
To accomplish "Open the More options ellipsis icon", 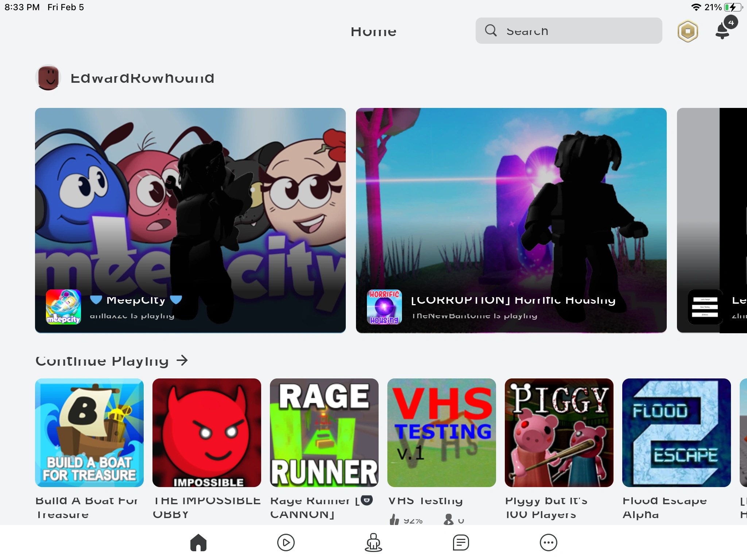I will pos(547,542).
